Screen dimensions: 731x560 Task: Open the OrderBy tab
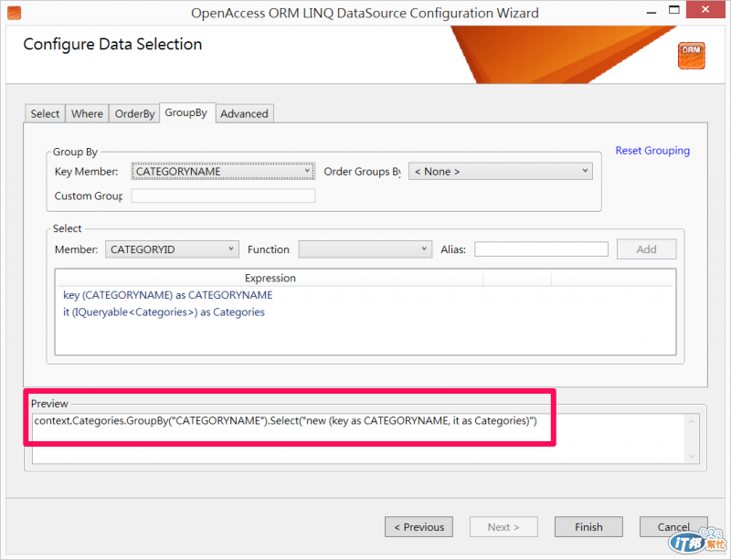tap(134, 114)
